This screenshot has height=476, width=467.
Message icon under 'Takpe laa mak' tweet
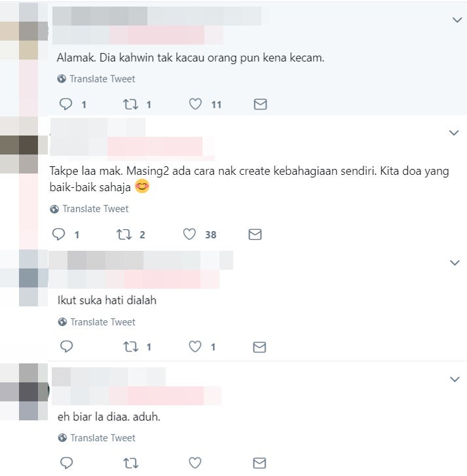coord(255,234)
